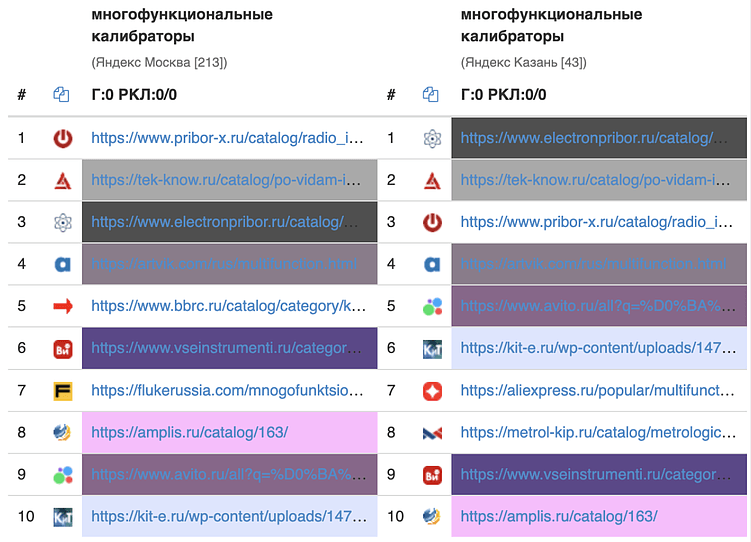Image resolution: width=751 pixels, height=542 pixels.
Task: Click the AliExpress favicon in the Kazan list
Action: [x=432, y=390]
